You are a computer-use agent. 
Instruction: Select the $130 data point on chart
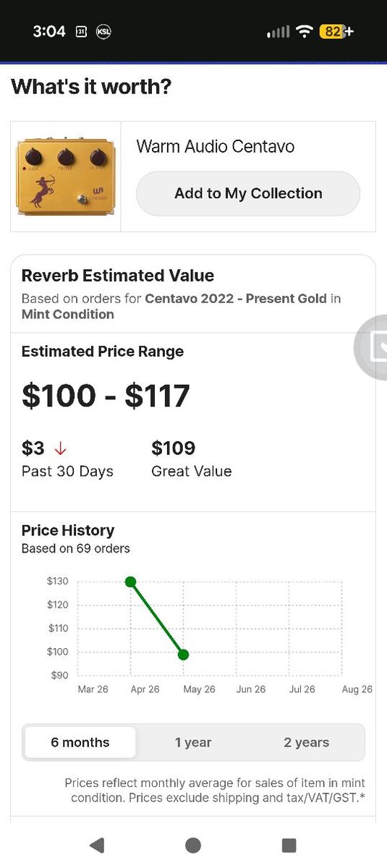click(x=130, y=582)
